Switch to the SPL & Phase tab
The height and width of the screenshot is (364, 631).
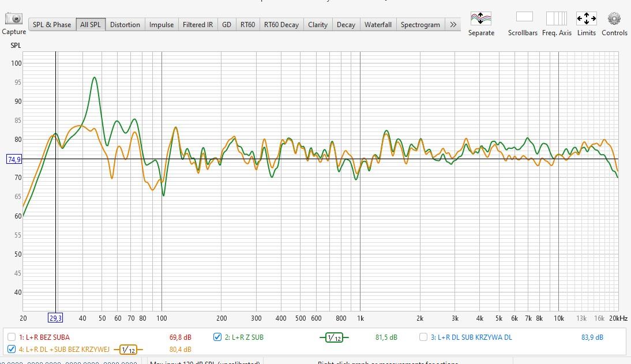(x=52, y=25)
